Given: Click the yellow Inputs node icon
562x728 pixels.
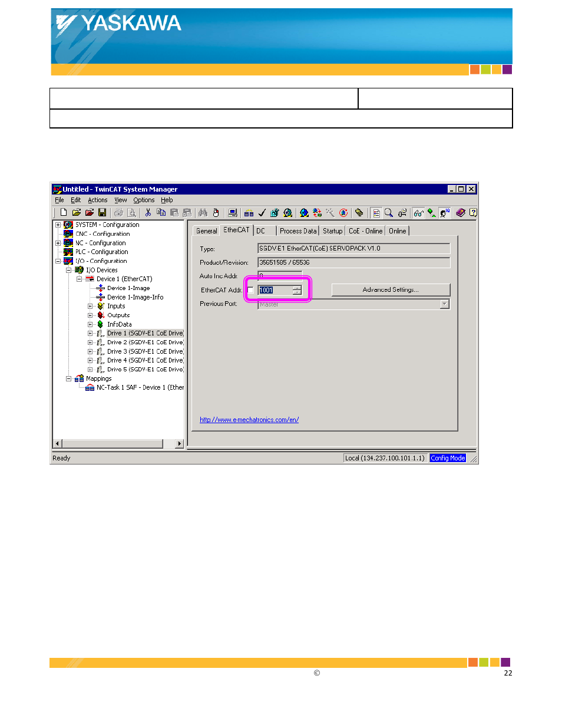Looking at the screenshot, I should coord(100,306).
